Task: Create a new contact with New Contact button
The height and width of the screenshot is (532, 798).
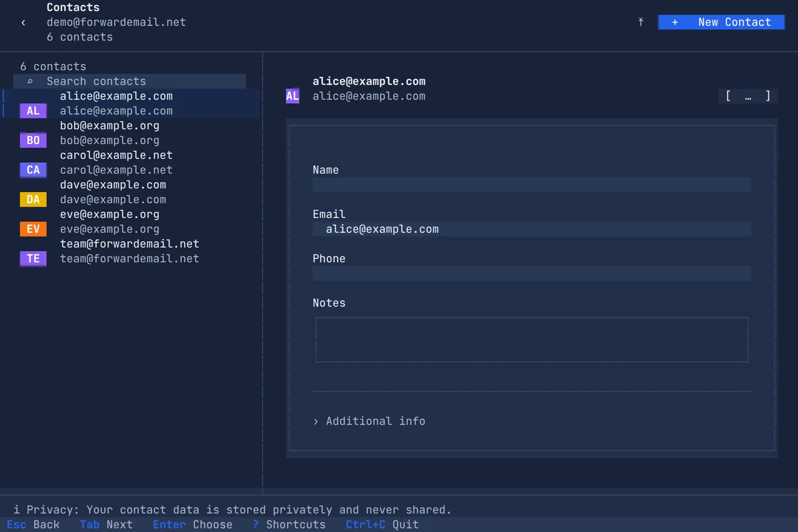Action: click(x=721, y=22)
